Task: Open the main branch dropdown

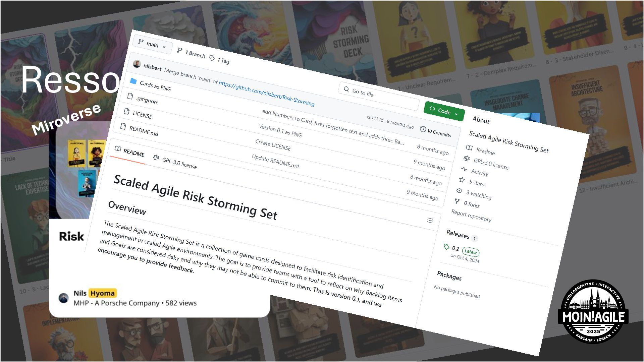Action: coord(153,45)
